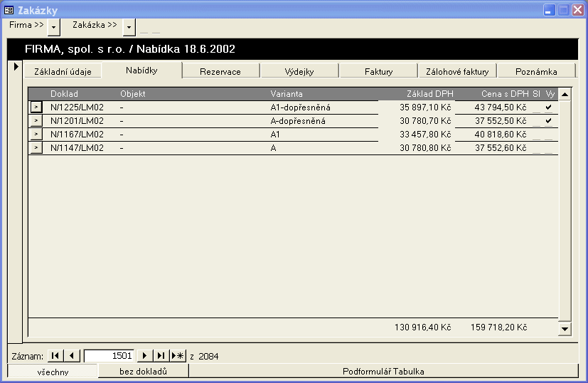The width and height of the screenshot is (588, 383).
Task: Open detail arrow for document N/1147/LM02
Action: coord(36,148)
